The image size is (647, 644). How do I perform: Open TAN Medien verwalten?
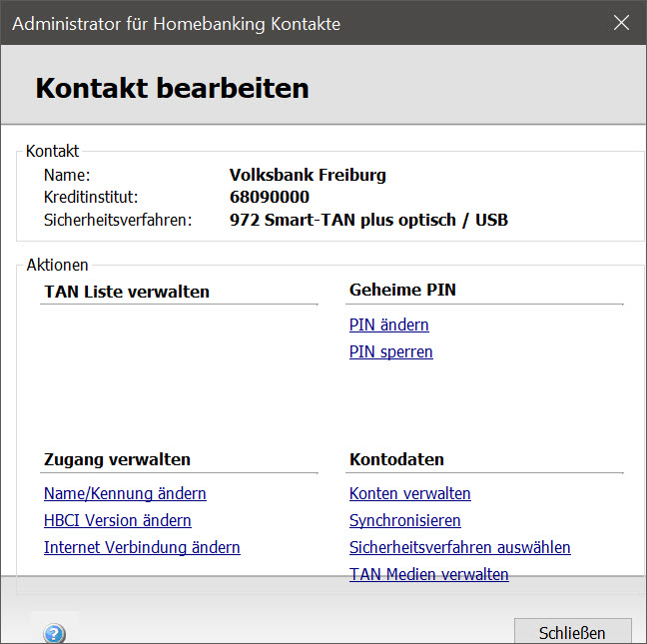pyautogui.click(x=428, y=574)
